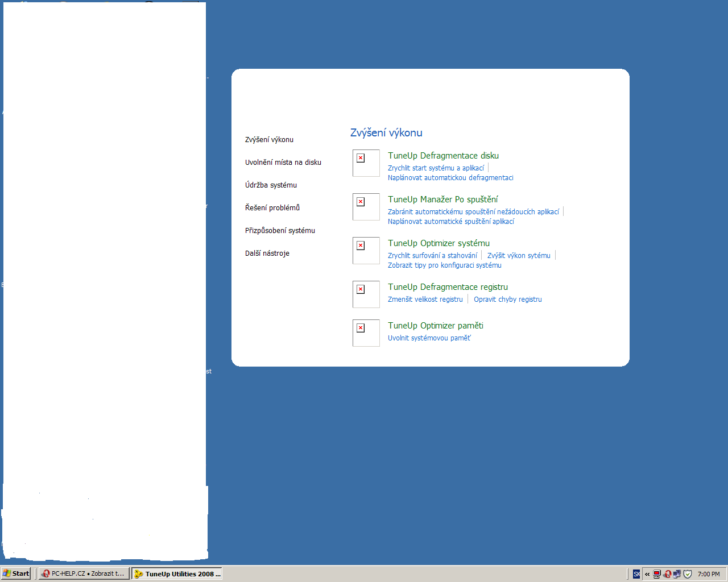Select Uvolnění místa na disku category
The image size is (728, 582).
pos(283,162)
